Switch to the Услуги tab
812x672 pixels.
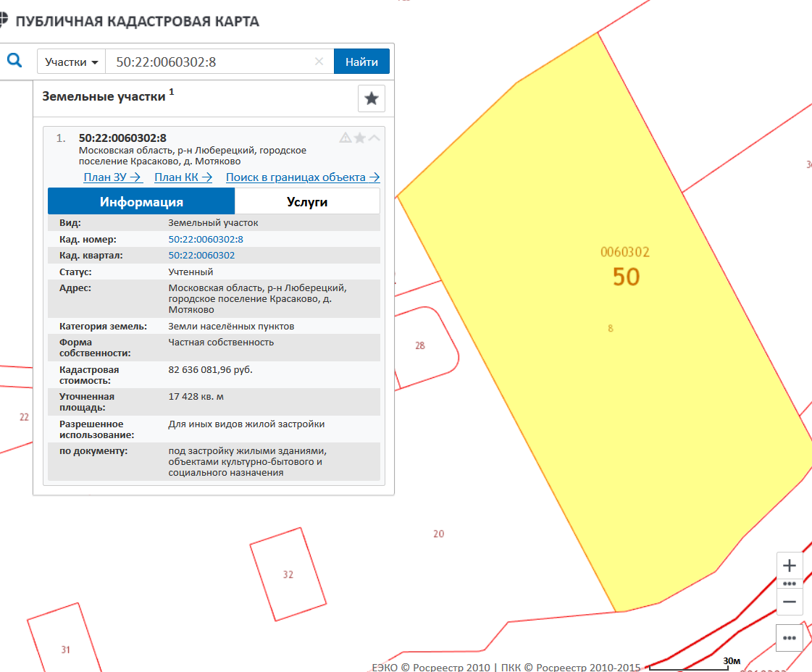(x=307, y=202)
